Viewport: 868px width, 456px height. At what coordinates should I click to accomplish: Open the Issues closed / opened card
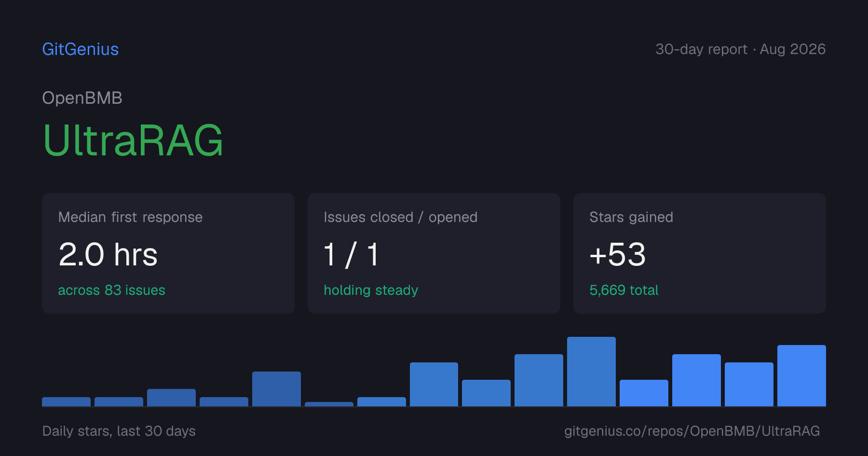434,253
